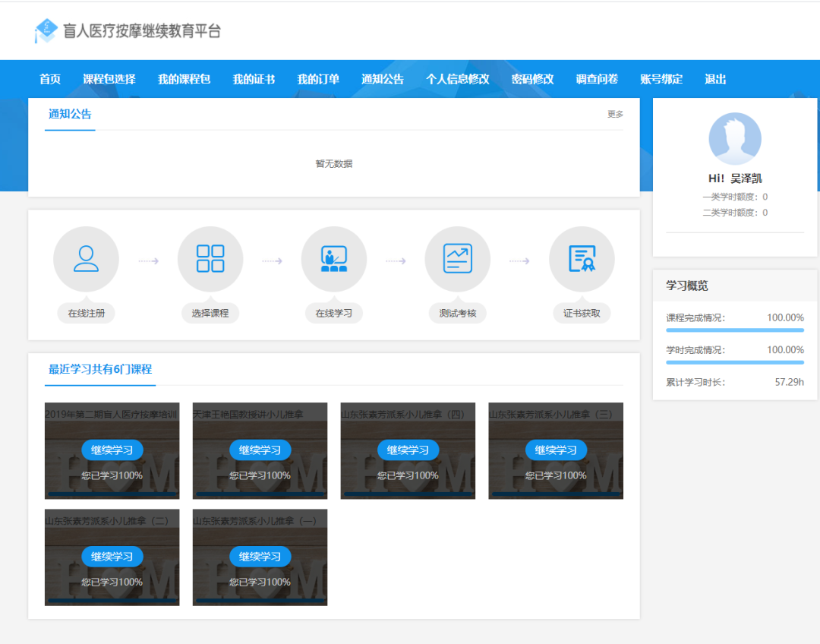Open 我的订单 page

(318, 79)
